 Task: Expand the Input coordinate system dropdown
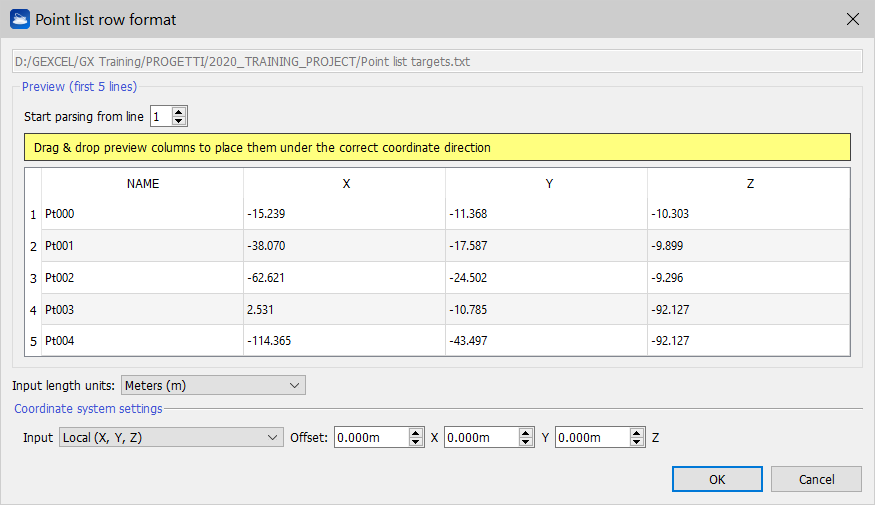coord(170,437)
